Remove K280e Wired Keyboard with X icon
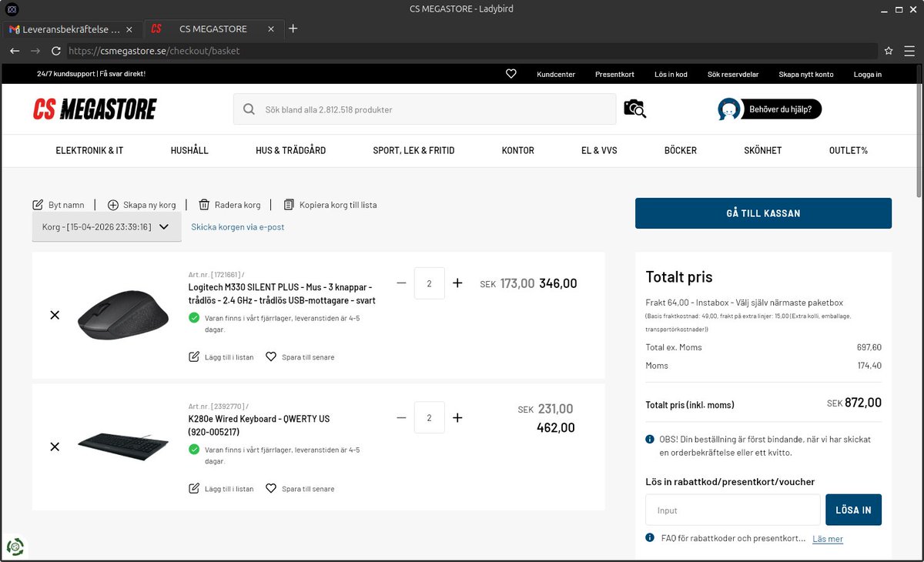 coord(55,447)
